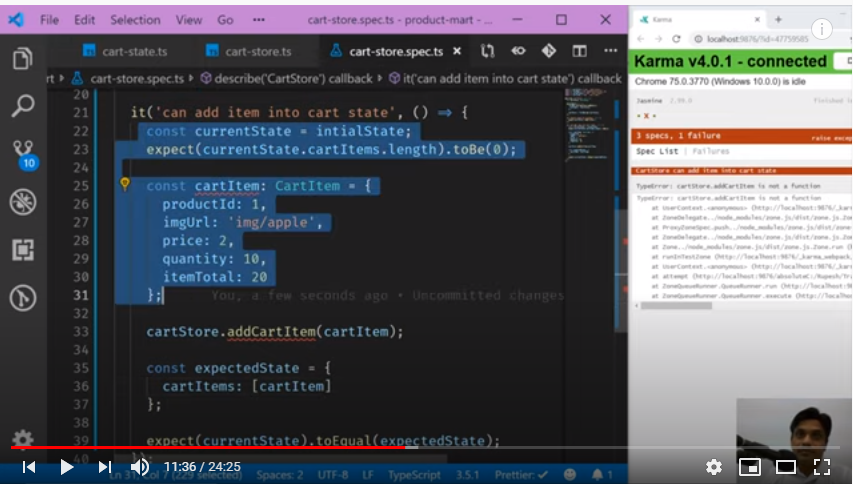The width and height of the screenshot is (853, 484).
Task: Open the Debug (no-bug) activity icon
Action: pos(22,202)
